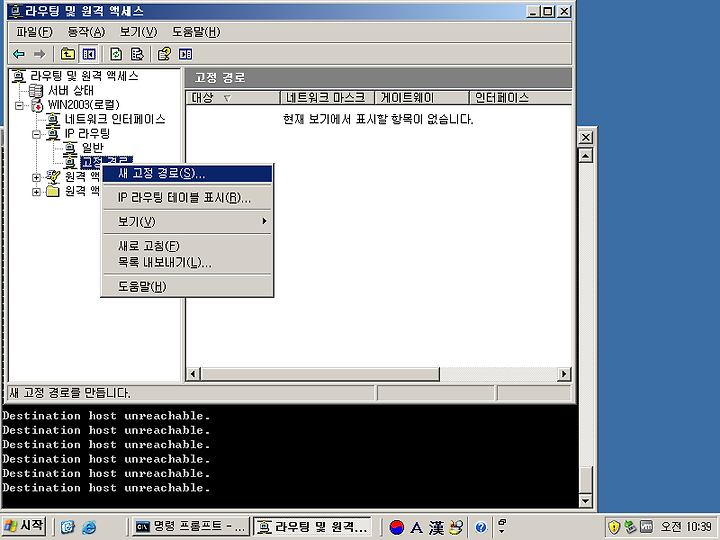Image resolution: width=720 pixels, height=540 pixels.
Task: Open the 보기(V) submenu in context menu
Action: (x=187, y=222)
